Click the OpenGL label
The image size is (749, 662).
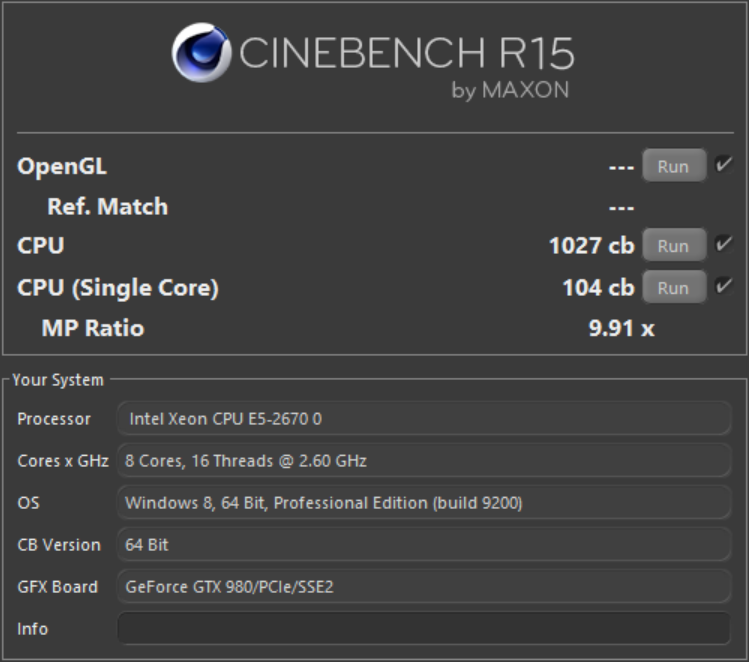click(x=62, y=167)
